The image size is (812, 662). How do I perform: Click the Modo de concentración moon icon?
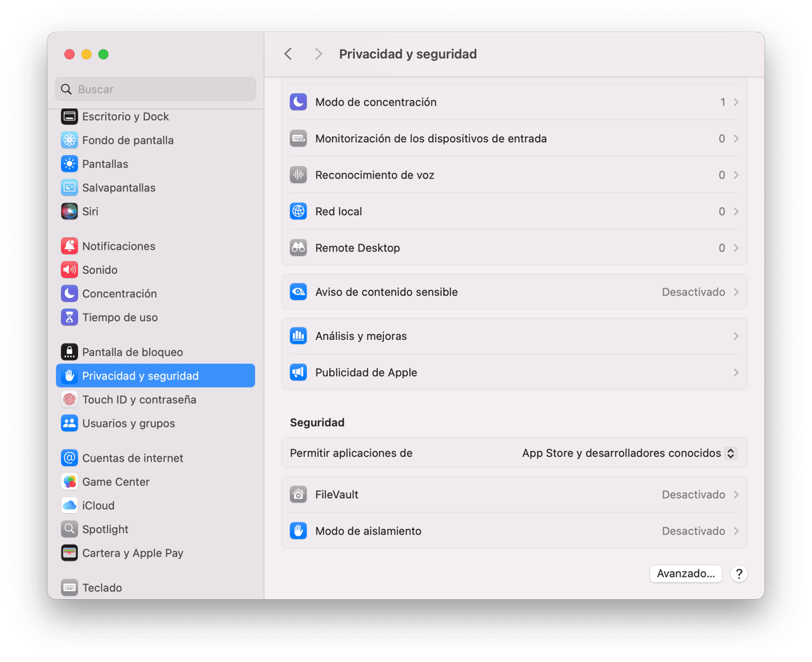click(298, 102)
